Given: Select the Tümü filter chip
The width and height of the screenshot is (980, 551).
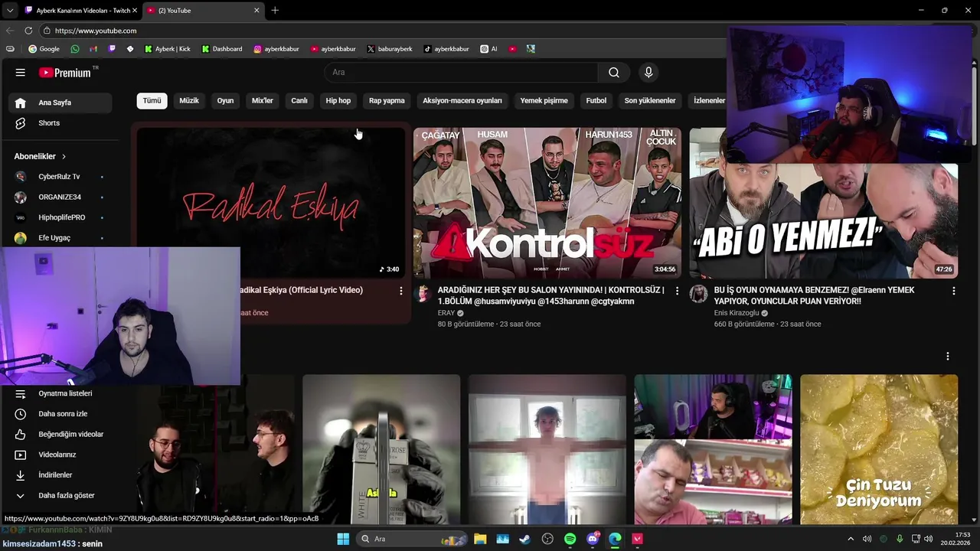Looking at the screenshot, I should 152,101.
